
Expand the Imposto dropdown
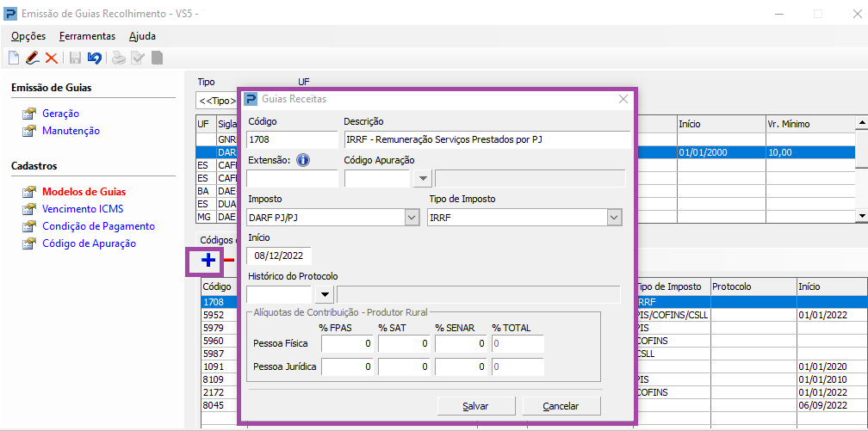tap(412, 218)
